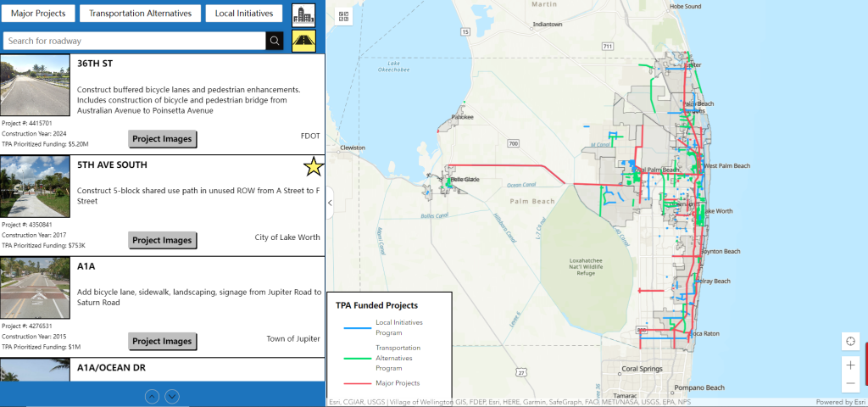Click Lake Okeechobee label on map
The height and width of the screenshot is (407, 868).
point(392,66)
